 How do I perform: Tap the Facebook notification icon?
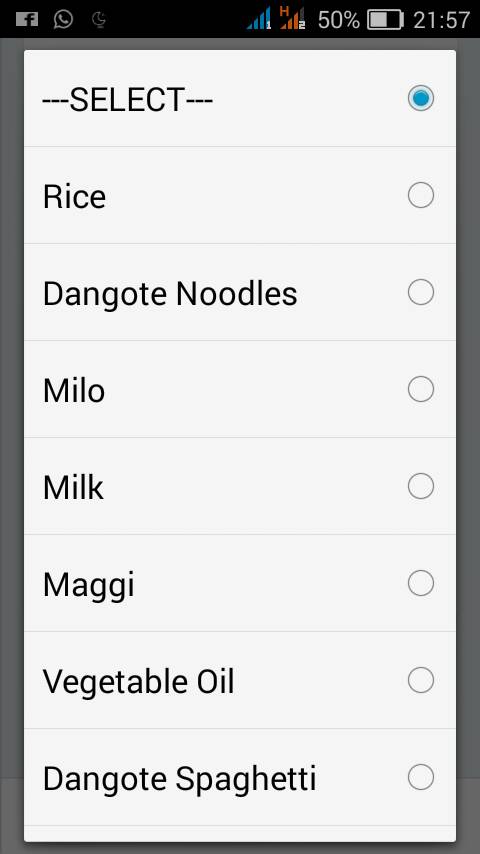pyautogui.click(x=27, y=20)
